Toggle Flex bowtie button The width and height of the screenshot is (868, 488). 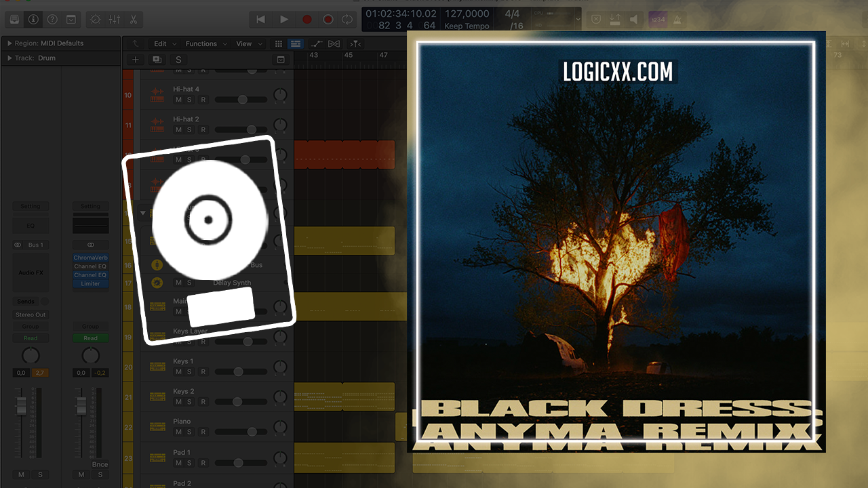click(x=334, y=44)
